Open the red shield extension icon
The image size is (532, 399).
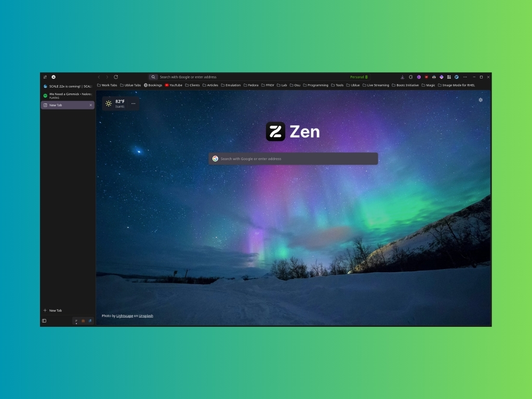pos(427,77)
